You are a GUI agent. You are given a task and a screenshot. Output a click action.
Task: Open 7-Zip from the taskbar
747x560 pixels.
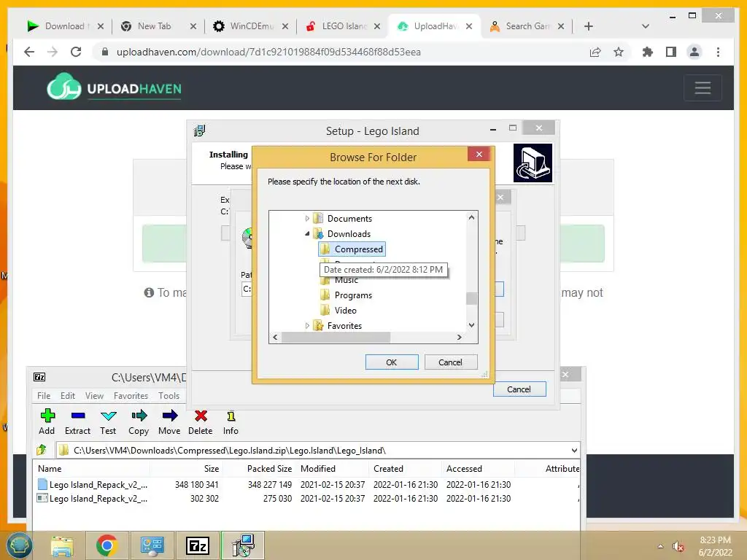(198, 545)
